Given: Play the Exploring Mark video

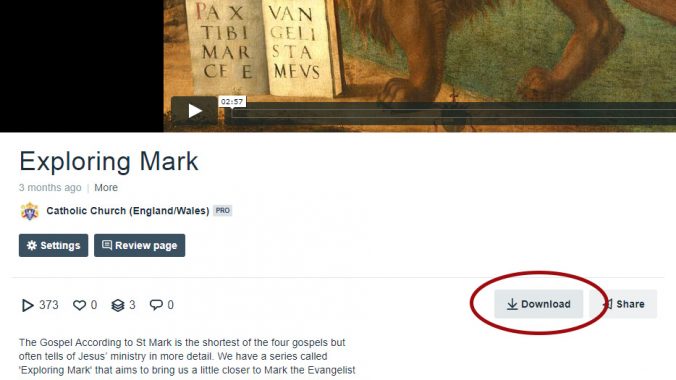Looking at the screenshot, I should pos(194,111).
